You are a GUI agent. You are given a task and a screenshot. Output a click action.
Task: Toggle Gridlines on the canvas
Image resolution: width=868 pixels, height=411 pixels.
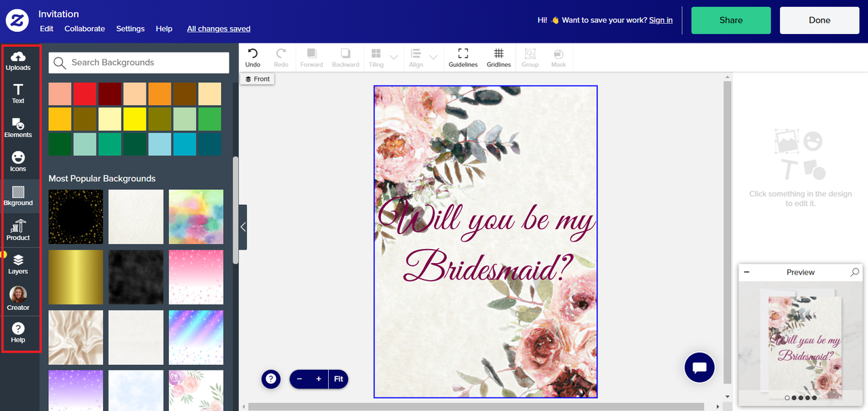point(498,57)
